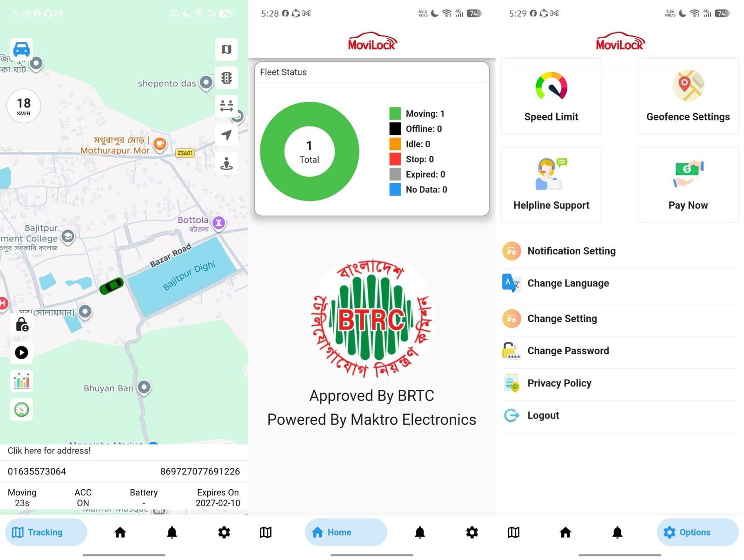The image size is (744, 560).
Task: Open Geofence Settings tile
Action: (688, 96)
